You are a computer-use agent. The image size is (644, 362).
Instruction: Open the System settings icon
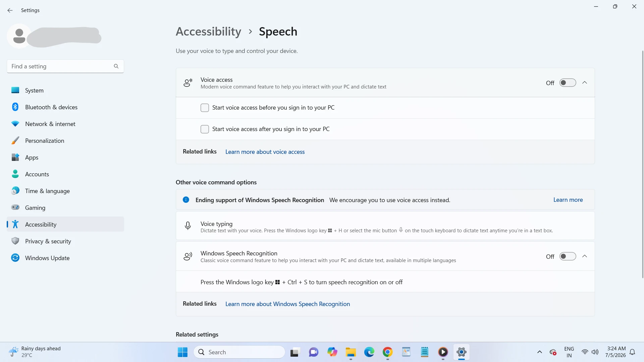coord(15,90)
